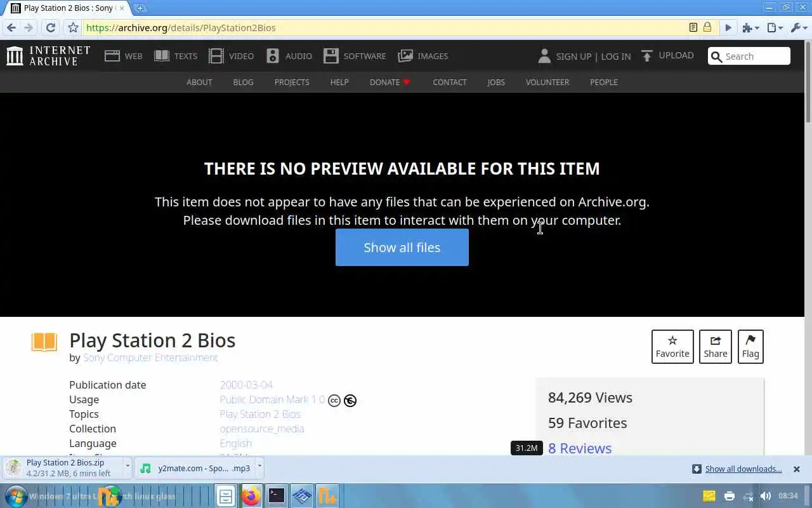Click the upload arrow icon
Screen dimensions: 812x508
coord(646,56)
